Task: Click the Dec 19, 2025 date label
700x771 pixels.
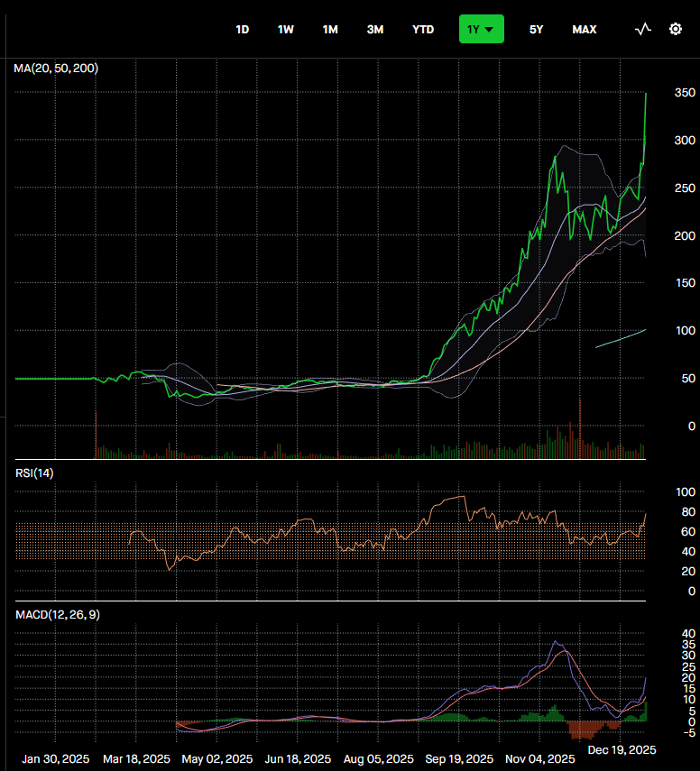Action: coord(622,750)
